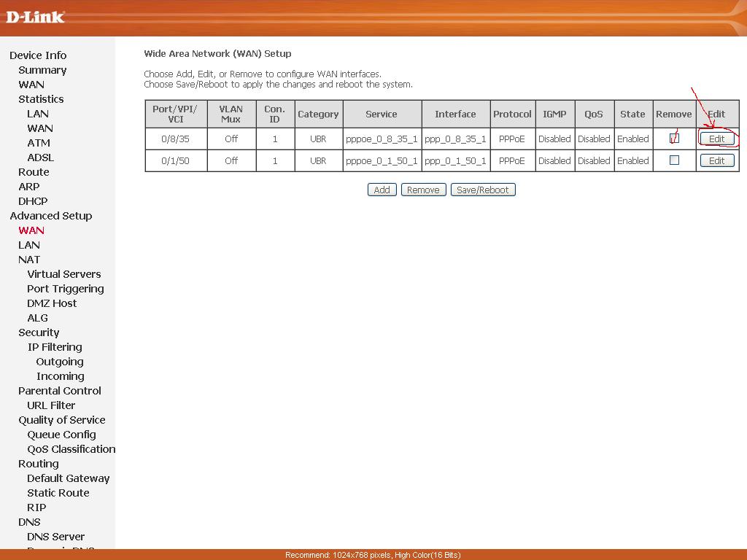Open Device Info section

click(38, 55)
